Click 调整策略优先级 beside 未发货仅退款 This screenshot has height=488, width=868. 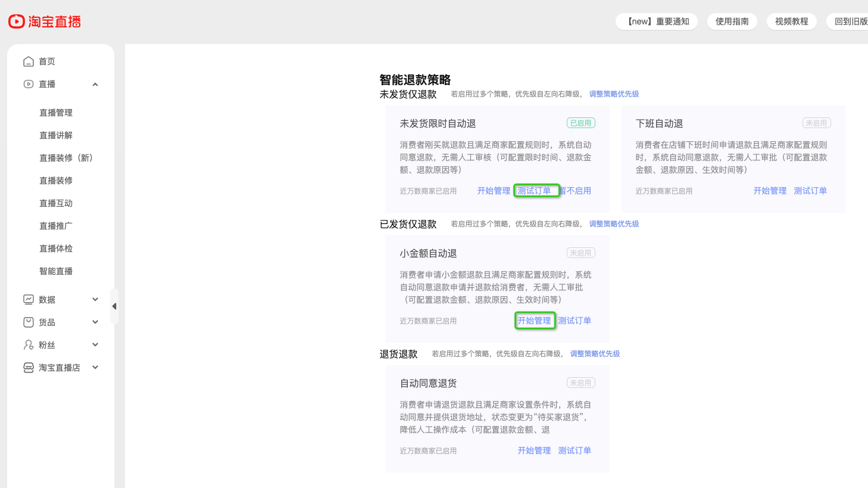click(x=614, y=94)
